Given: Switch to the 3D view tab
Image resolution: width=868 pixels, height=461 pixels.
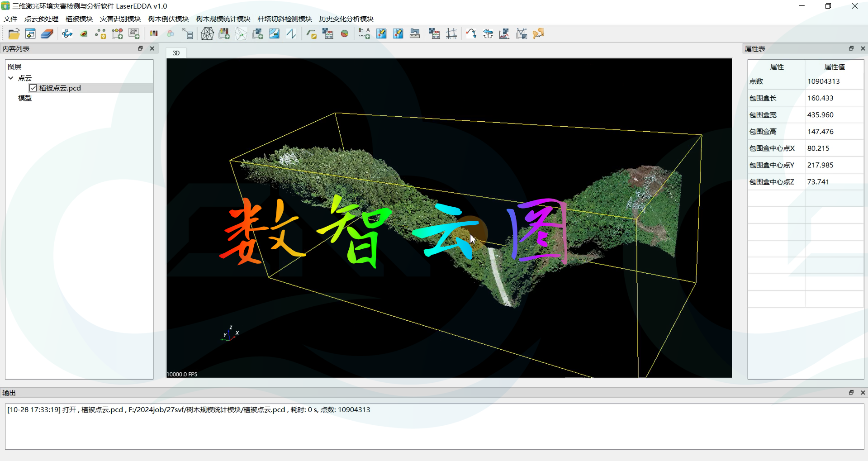Looking at the screenshot, I should point(176,53).
